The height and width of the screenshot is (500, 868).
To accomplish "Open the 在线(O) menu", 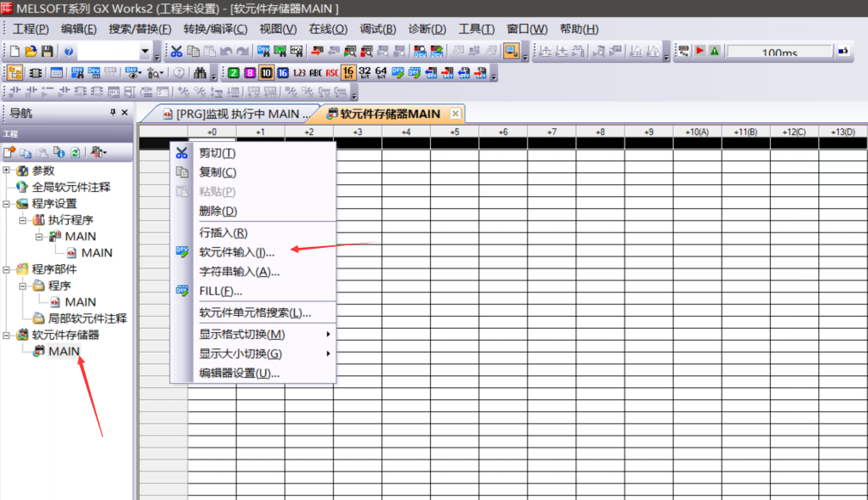I will pos(329,28).
